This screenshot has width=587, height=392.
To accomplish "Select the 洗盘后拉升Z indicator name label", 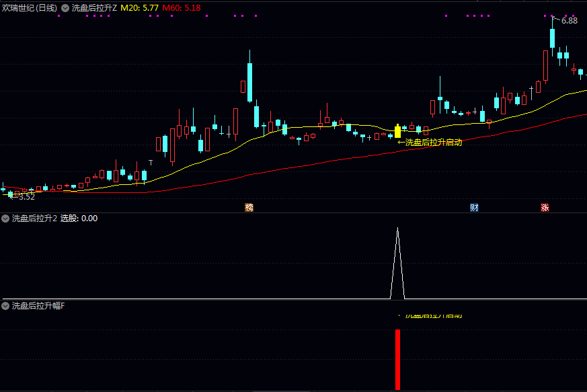I will (x=94, y=8).
